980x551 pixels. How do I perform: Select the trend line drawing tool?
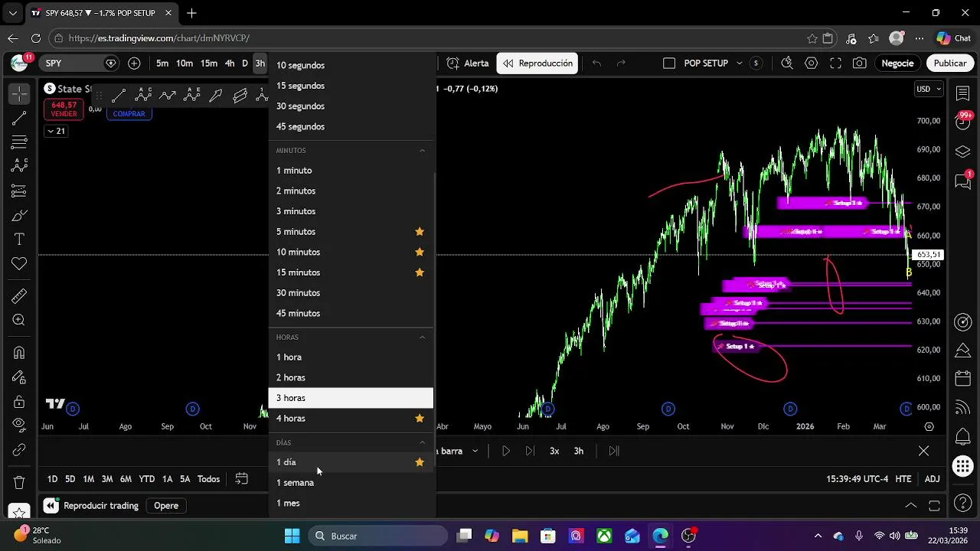click(19, 118)
